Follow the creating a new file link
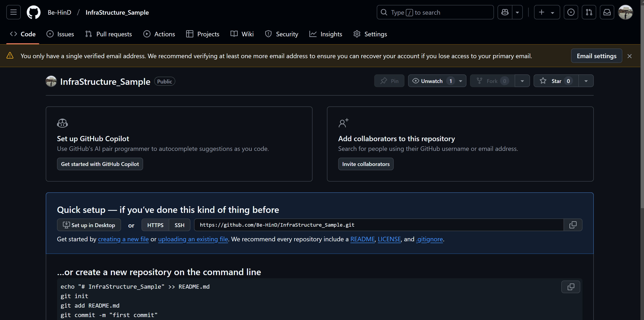 point(123,239)
